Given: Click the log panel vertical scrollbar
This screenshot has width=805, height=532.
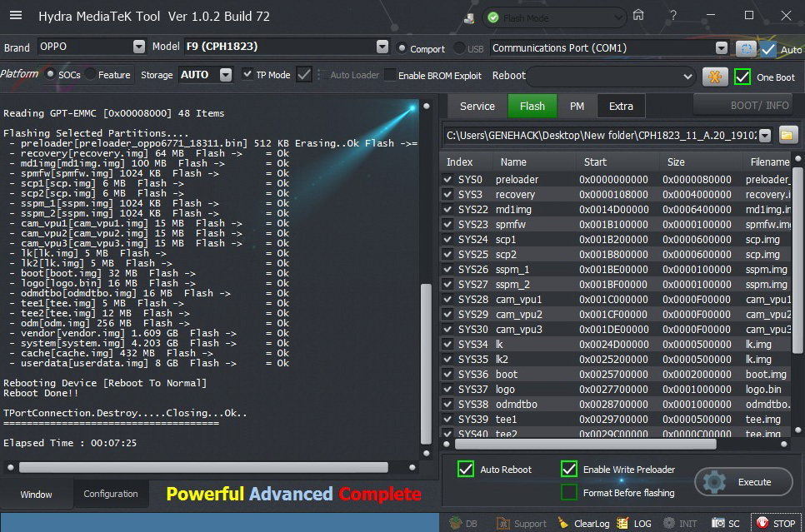Looking at the screenshot, I should coord(426,363).
